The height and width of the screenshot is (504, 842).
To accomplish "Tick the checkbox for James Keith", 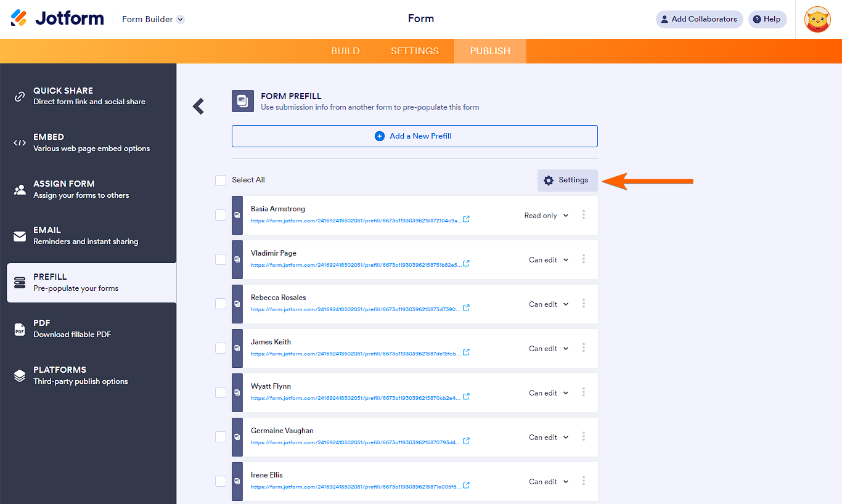I will (221, 348).
